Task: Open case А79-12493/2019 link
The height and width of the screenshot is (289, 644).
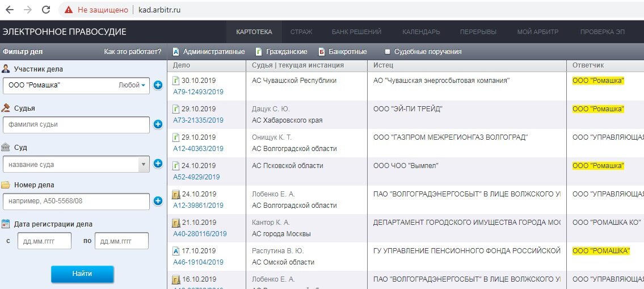Action: [198, 91]
